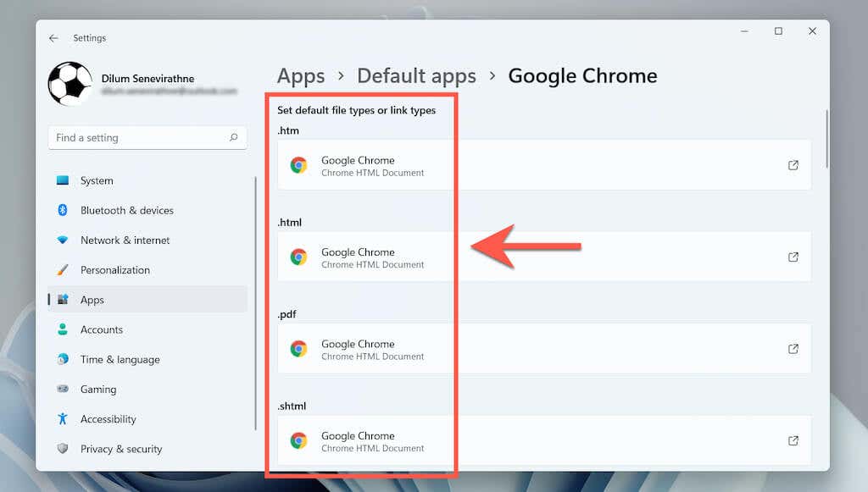Click the Apps breadcrumb link
Viewport: 868px width, 492px height.
coord(301,75)
